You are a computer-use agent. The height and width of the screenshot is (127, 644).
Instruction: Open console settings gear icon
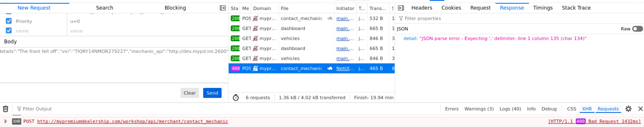(628, 109)
